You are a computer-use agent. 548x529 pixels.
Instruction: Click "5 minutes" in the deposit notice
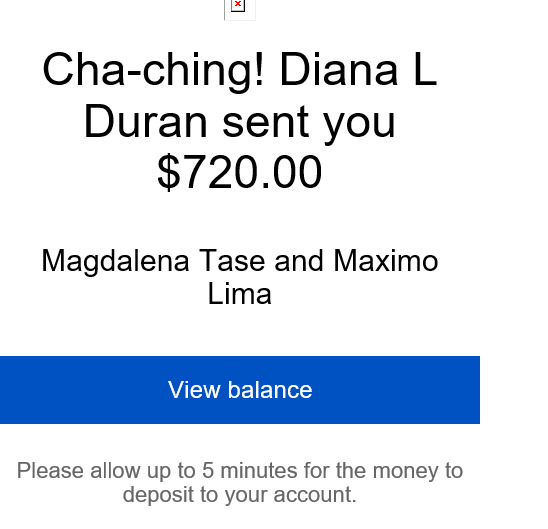click(250, 470)
